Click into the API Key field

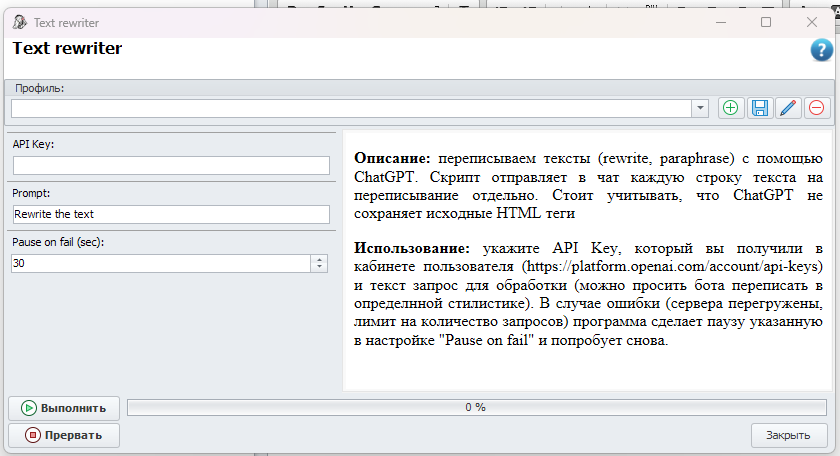(171, 165)
